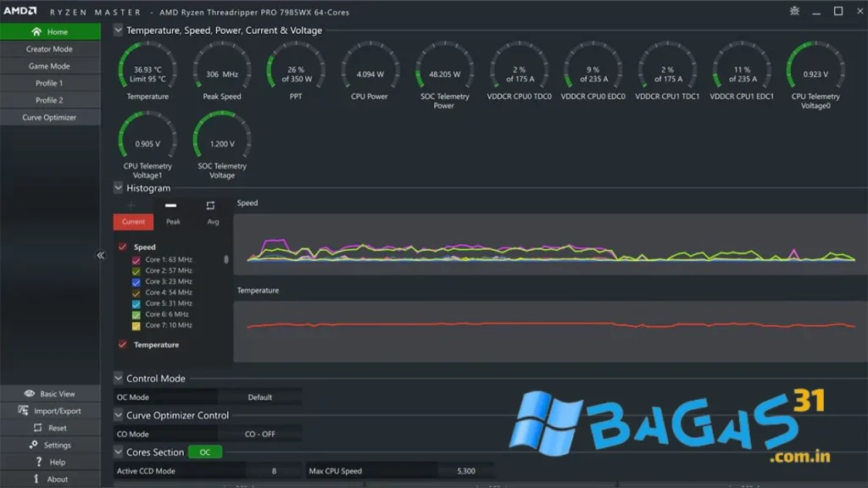Toggle the Speed group checkbox

tap(123, 247)
